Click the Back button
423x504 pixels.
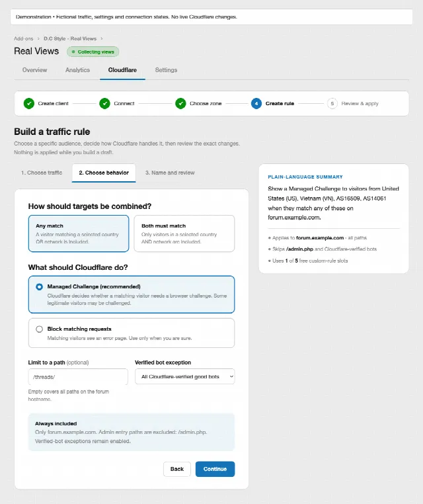177,469
